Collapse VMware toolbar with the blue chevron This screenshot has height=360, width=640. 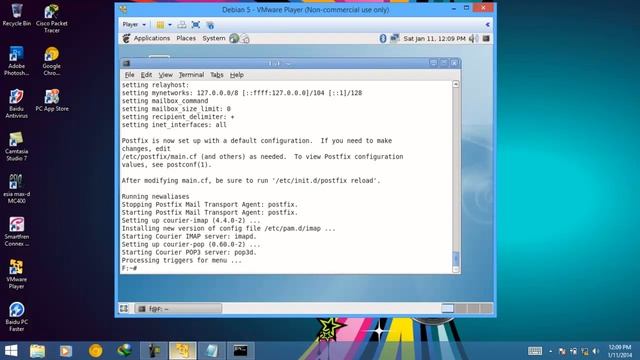487,24
